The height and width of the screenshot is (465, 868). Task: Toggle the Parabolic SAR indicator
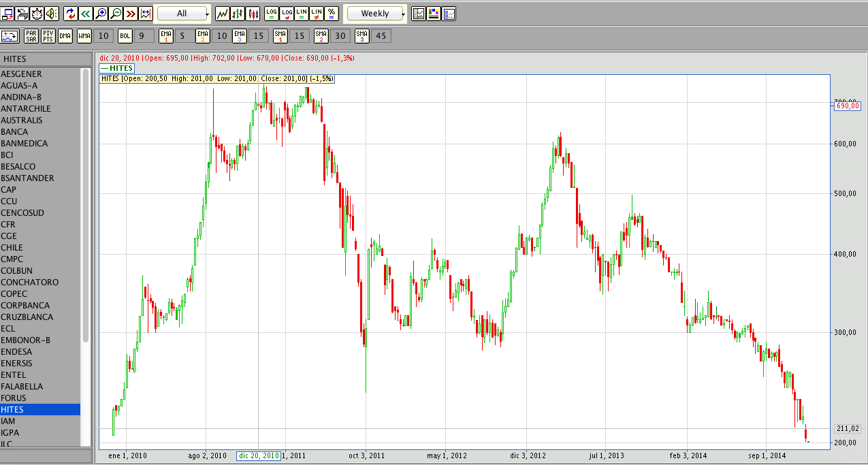[x=31, y=36]
